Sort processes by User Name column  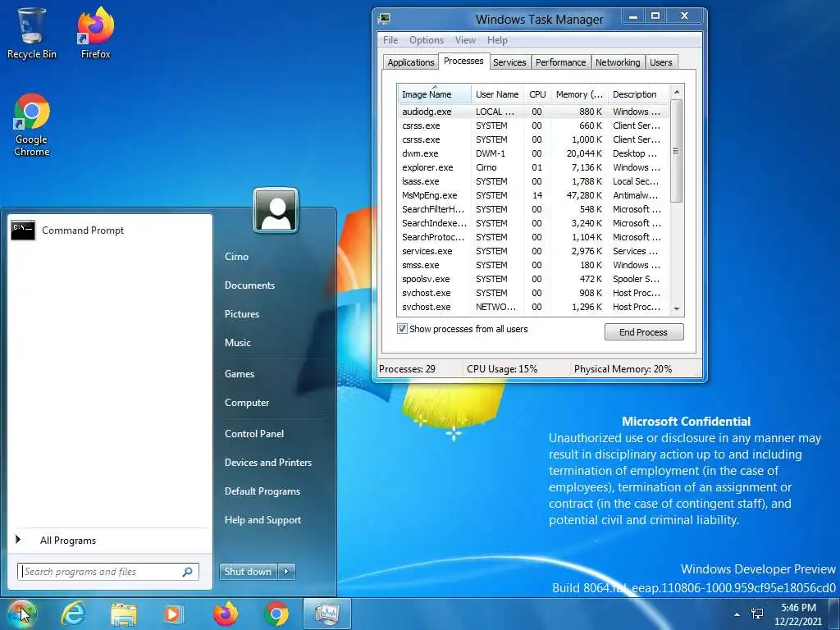pyautogui.click(x=497, y=94)
